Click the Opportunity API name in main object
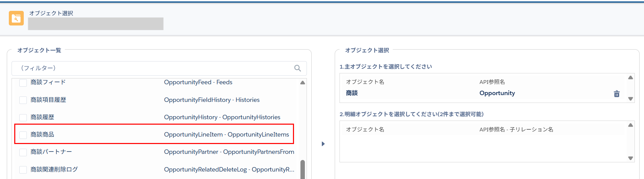The width and height of the screenshot is (644, 179). 497,93
